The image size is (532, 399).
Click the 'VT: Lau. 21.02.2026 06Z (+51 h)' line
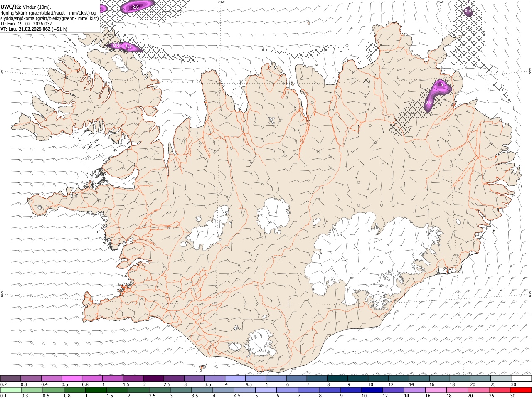click(34, 29)
